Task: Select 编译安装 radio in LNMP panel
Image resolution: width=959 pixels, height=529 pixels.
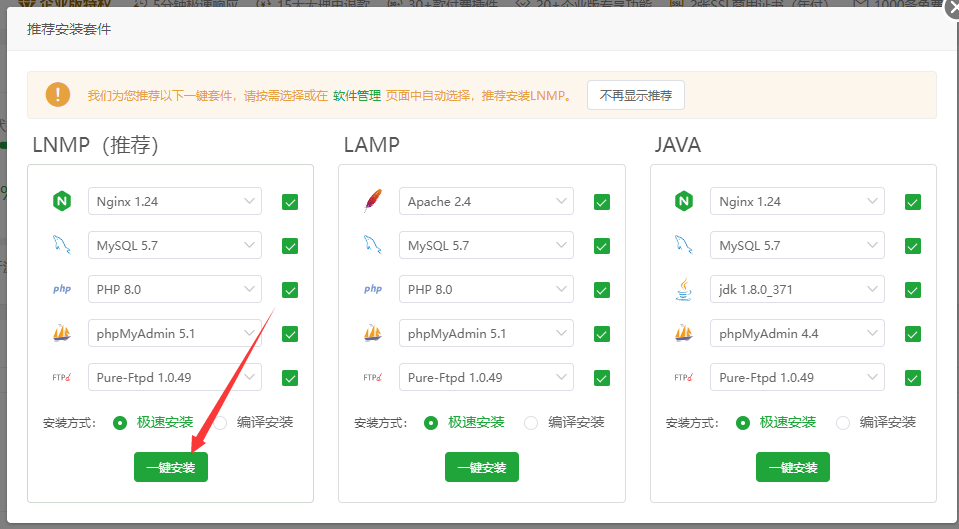Action: [220, 423]
